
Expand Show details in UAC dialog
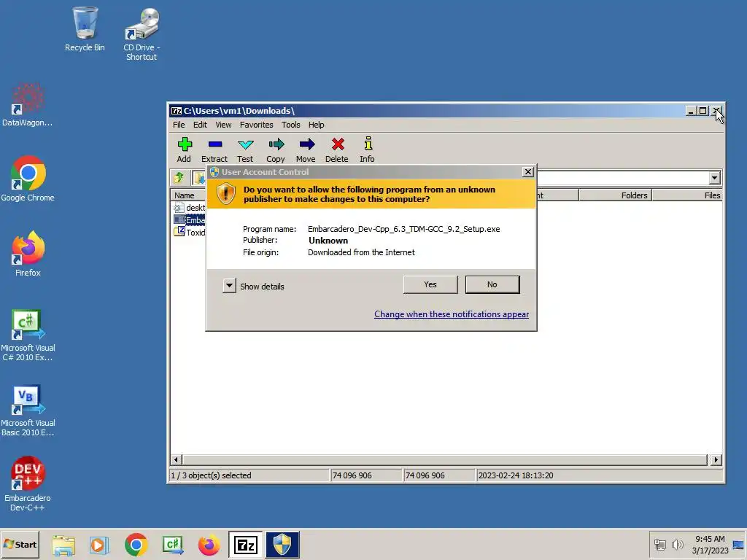[x=229, y=286]
